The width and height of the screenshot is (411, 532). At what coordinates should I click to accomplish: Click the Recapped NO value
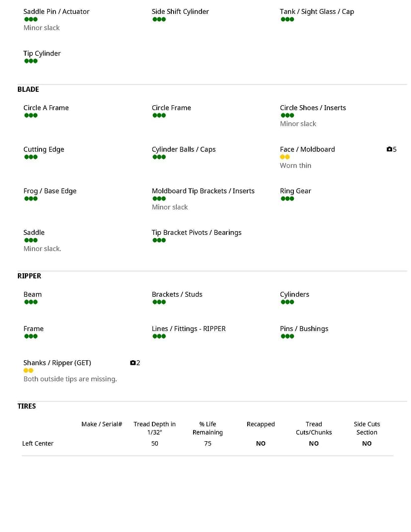point(261,444)
